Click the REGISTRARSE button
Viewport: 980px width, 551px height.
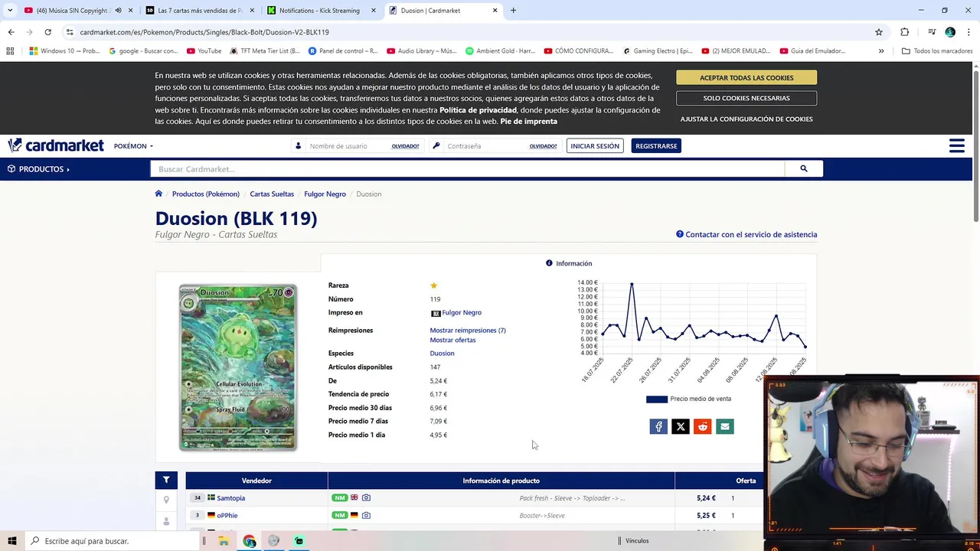(656, 146)
